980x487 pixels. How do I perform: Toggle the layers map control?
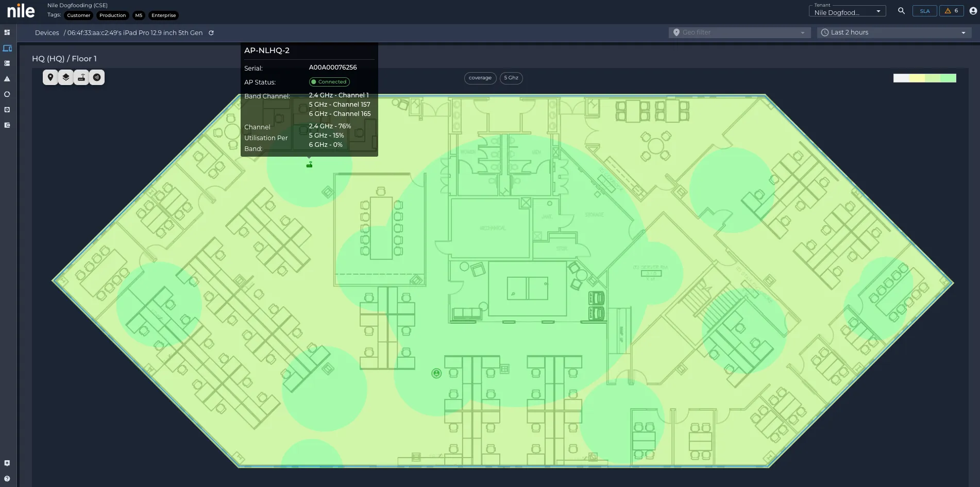pyautogui.click(x=66, y=77)
